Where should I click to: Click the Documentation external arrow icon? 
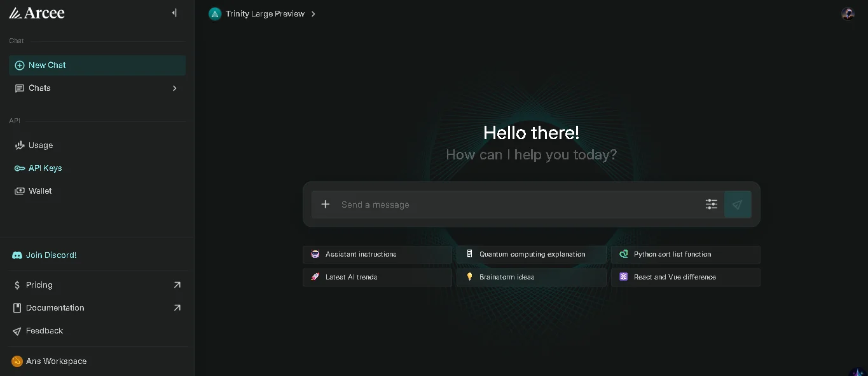[x=177, y=308]
